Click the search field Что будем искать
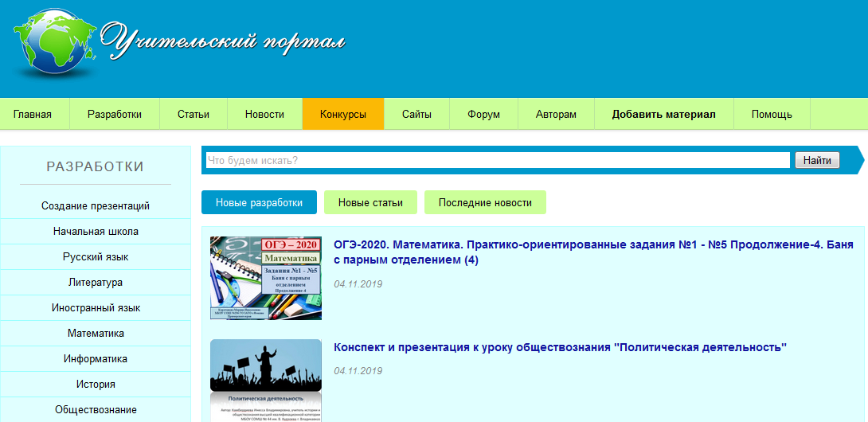Image resolution: width=868 pixels, height=422 pixels. pyautogui.click(x=497, y=160)
